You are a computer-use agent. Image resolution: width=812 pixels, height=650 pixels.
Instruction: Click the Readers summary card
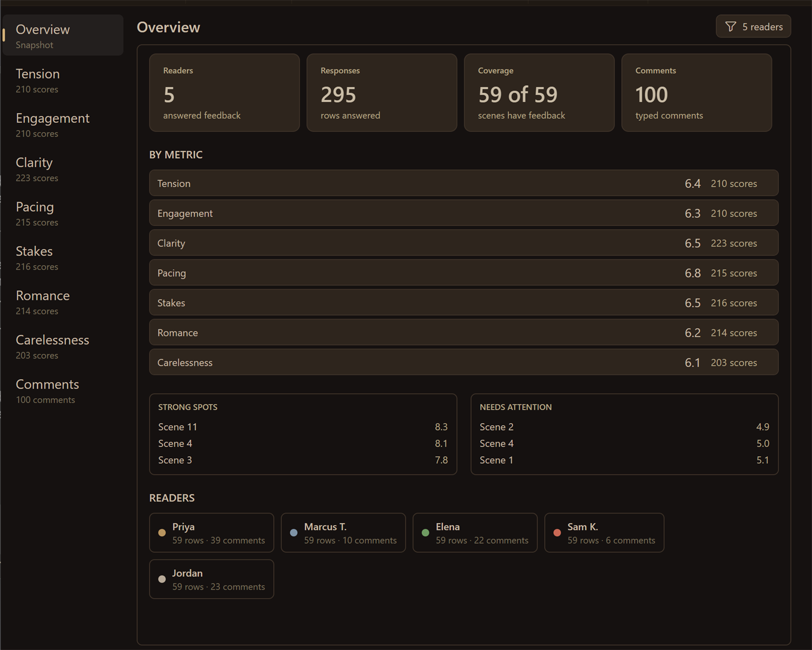pyautogui.click(x=225, y=93)
